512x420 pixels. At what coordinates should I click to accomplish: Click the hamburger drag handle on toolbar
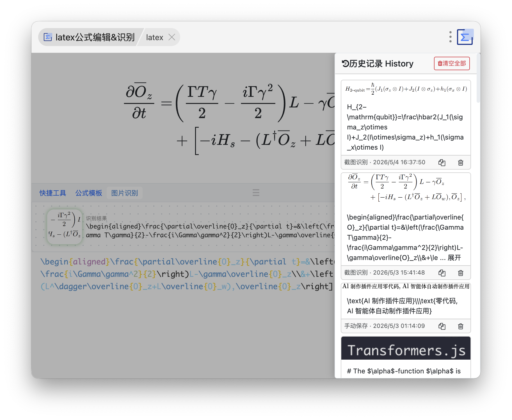[256, 193]
